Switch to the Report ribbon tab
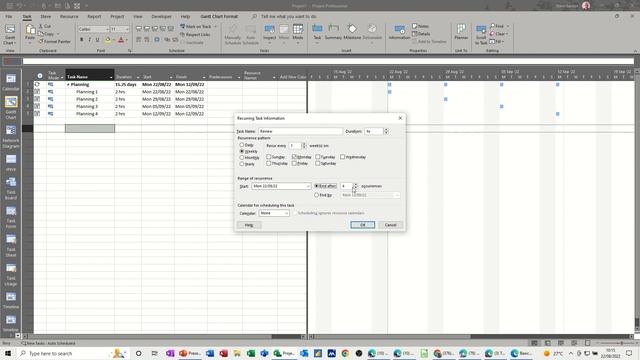The height and width of the screenshot is (360, 640). [94, 16]
